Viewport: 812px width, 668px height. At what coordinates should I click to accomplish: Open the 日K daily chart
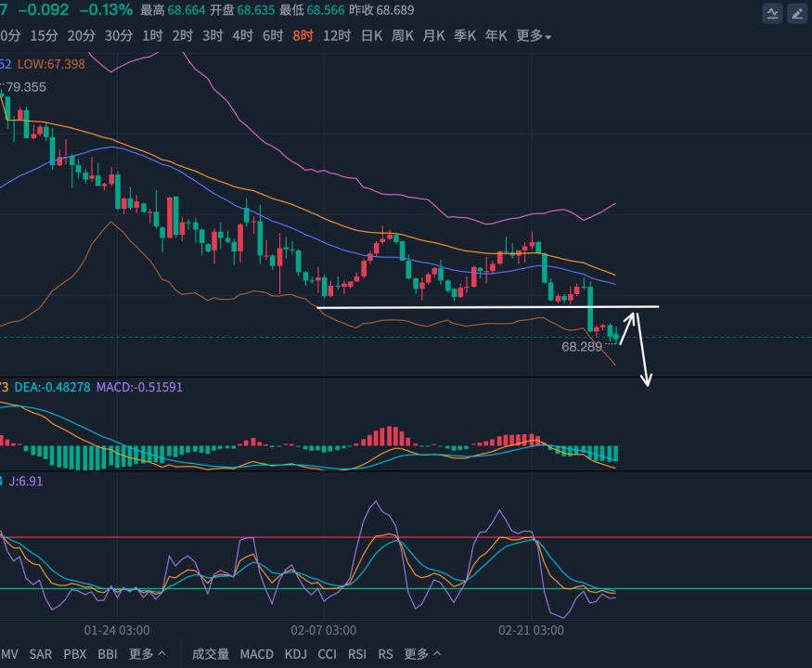click(x=371, y=36)
